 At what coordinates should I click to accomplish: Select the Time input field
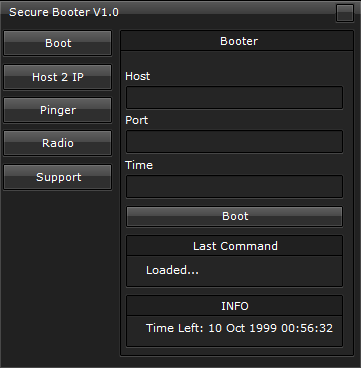pyautogui.click(x=234, y=186)
